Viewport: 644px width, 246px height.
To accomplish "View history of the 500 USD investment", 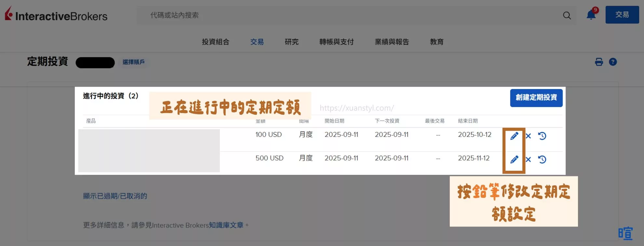I will click(542, 159).
